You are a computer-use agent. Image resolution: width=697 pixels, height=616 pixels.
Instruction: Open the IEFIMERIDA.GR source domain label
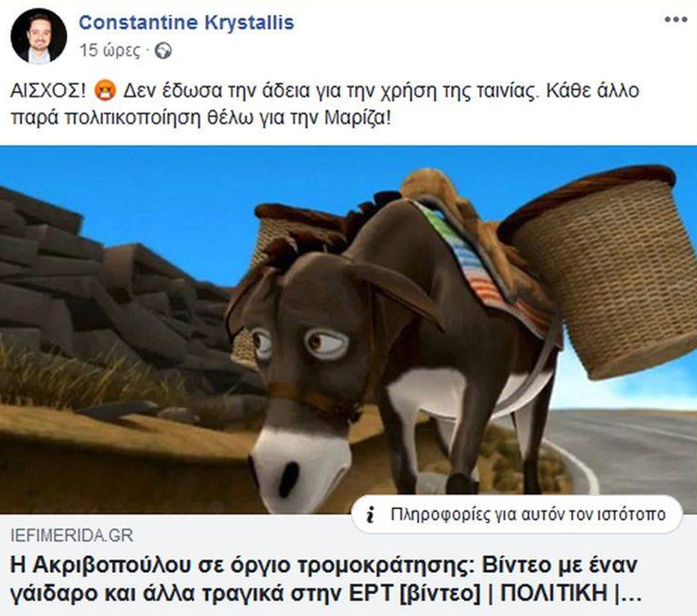coord(71,536)
